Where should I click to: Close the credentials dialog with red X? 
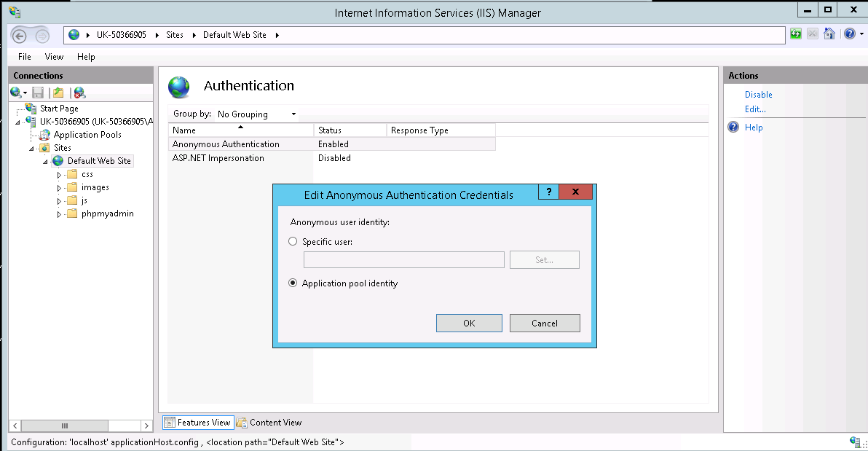point(575,192)
